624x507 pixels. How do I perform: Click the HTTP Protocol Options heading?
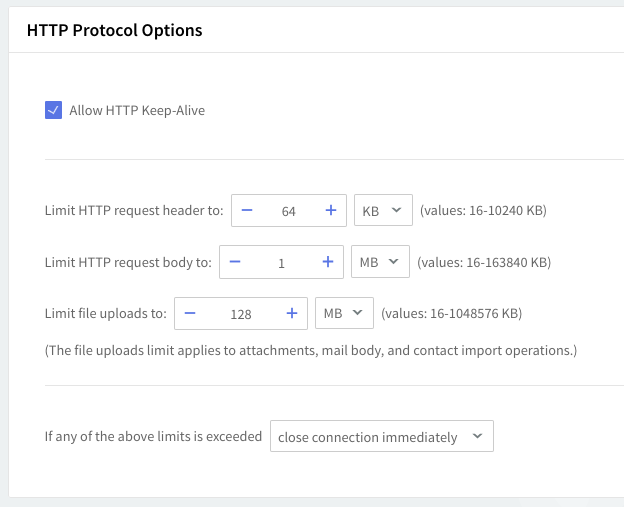click(x=115, y=30)
